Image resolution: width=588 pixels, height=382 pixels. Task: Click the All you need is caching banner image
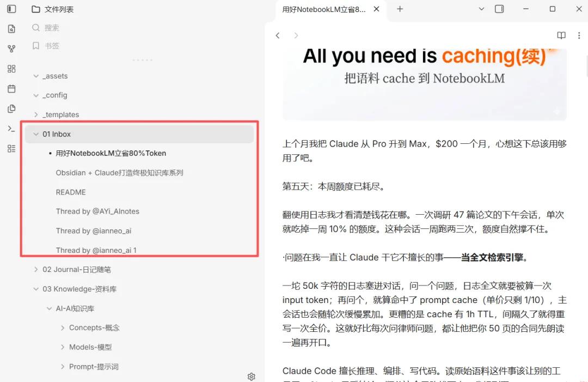pos(425,84)
